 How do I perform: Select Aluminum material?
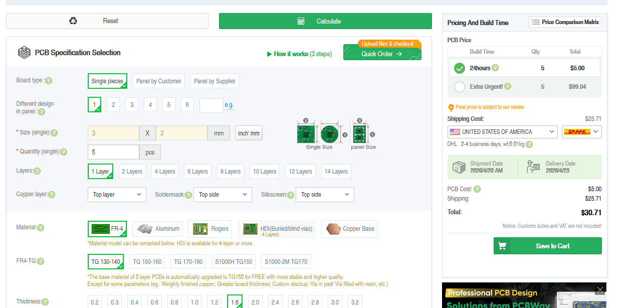coord(158,229)
